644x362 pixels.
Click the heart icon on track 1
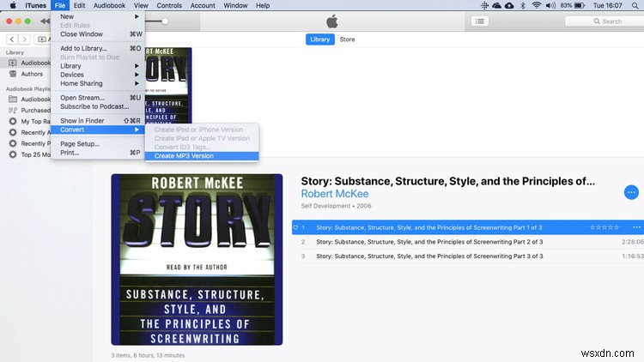[x=295, y=227]
